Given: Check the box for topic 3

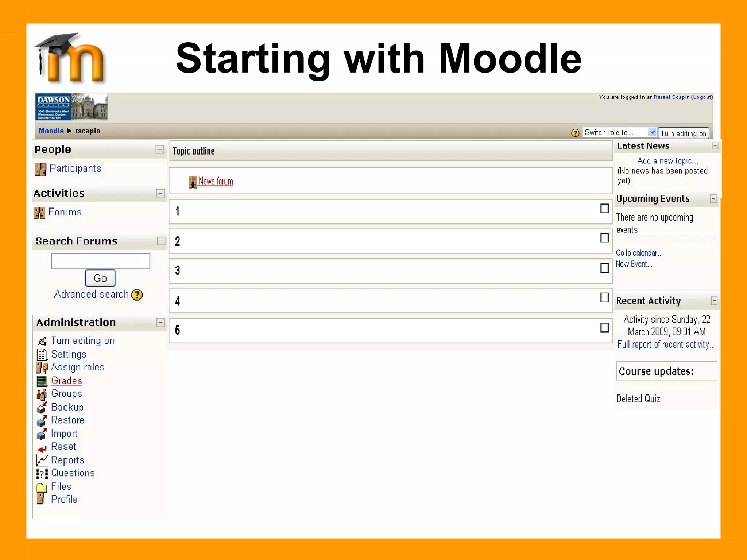Looking at the screenshot, I should click(x=604, y=268).
